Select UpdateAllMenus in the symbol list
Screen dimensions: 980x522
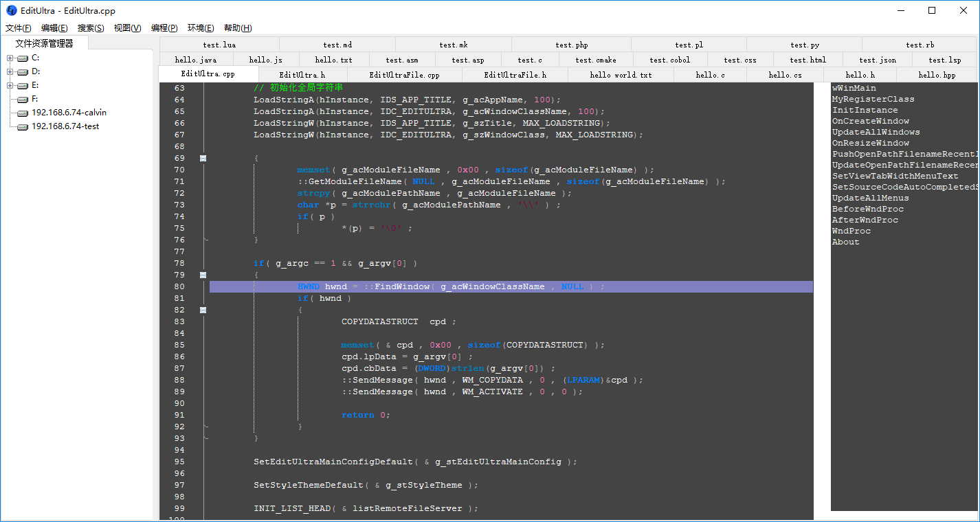(x=871, y=198)
